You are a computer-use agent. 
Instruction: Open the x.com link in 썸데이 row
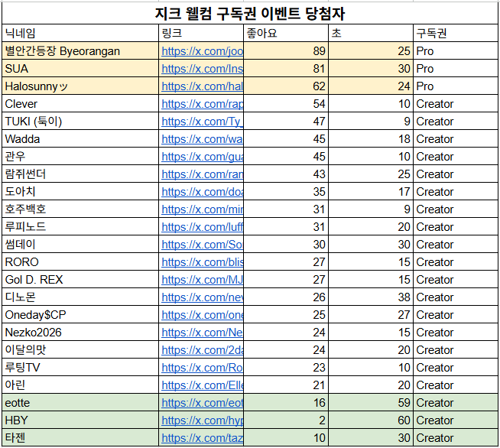coord(202,244)
